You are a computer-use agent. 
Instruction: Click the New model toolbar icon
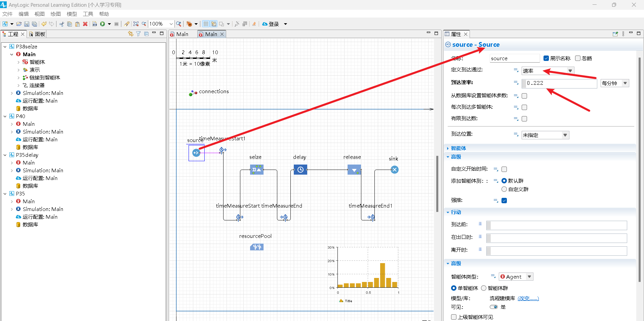(5, 24)
